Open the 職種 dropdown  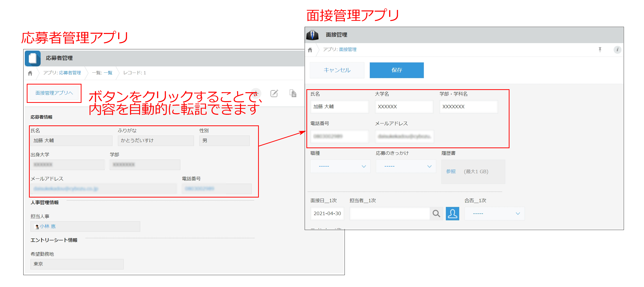click(340, 166)
